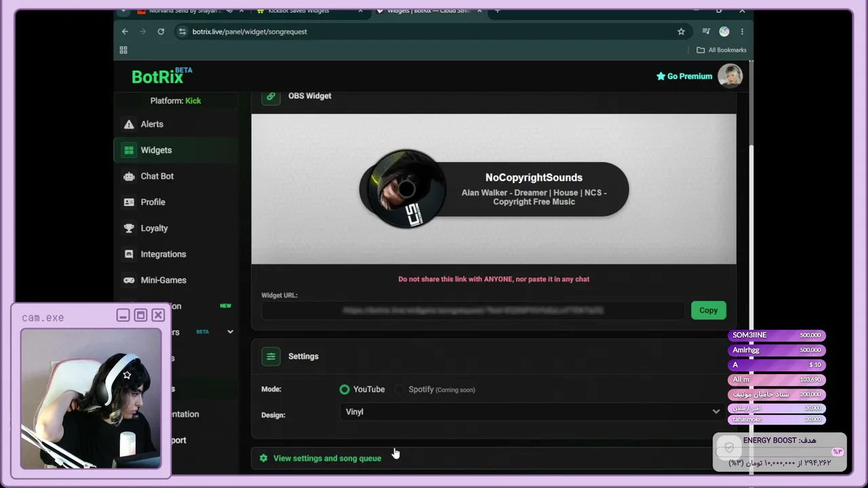Click the blurred Widget URL field

point(473,310)
